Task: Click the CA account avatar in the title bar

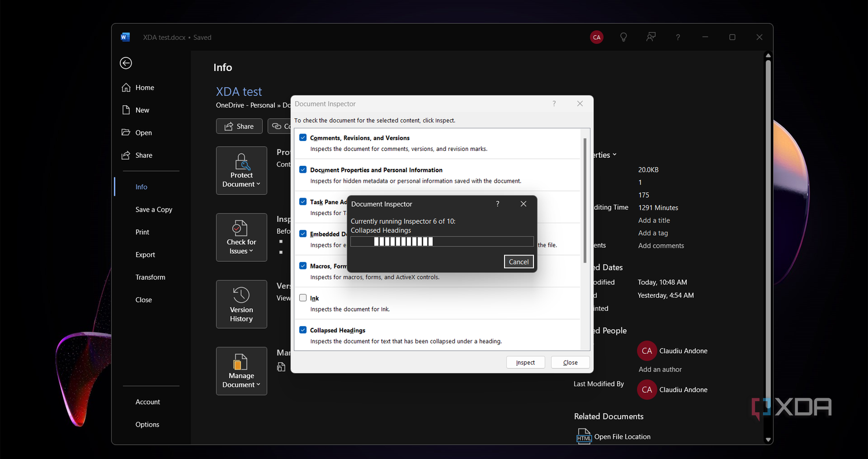Action: point(597,37)
